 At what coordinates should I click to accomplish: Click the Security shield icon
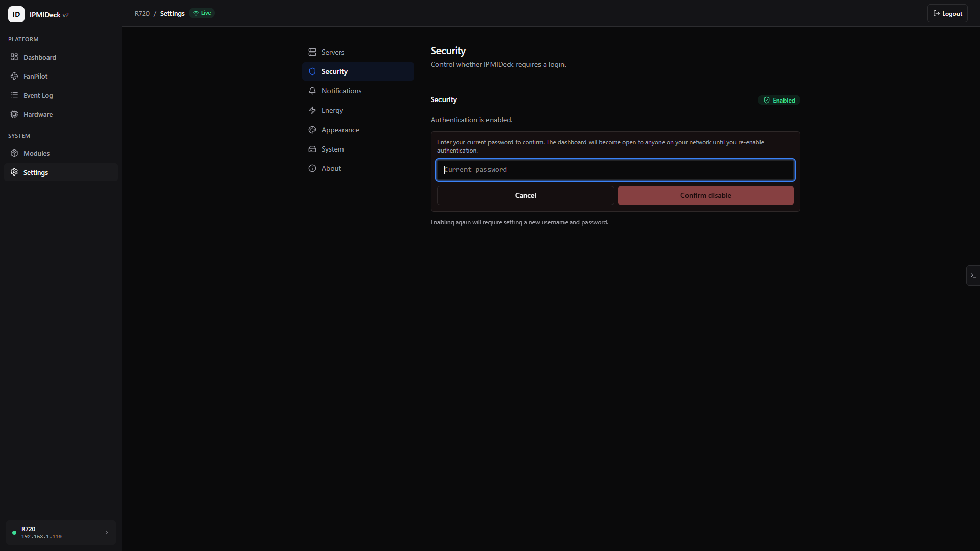pos(312,71)
